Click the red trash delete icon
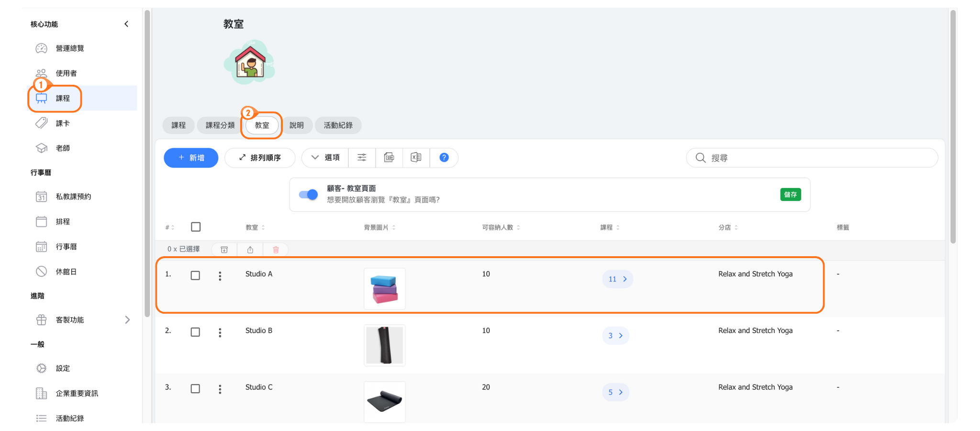Image resolution: width=980 pixels, height=431 pixels. tap(276, 250)
